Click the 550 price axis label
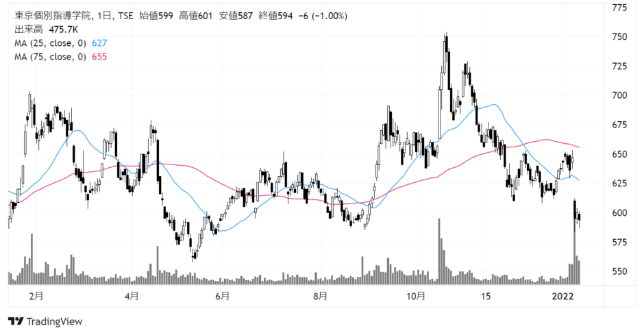 (x=621, y=271)
